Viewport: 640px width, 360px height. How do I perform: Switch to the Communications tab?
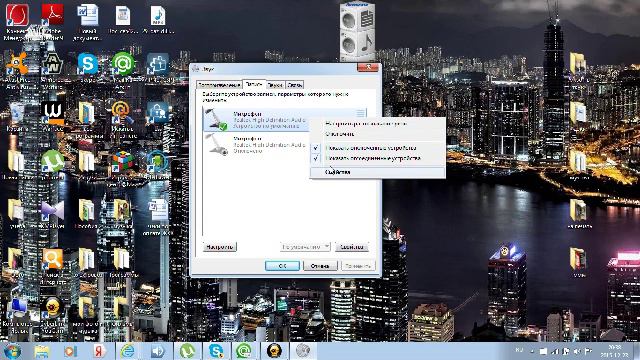click(x=295, y=85)
